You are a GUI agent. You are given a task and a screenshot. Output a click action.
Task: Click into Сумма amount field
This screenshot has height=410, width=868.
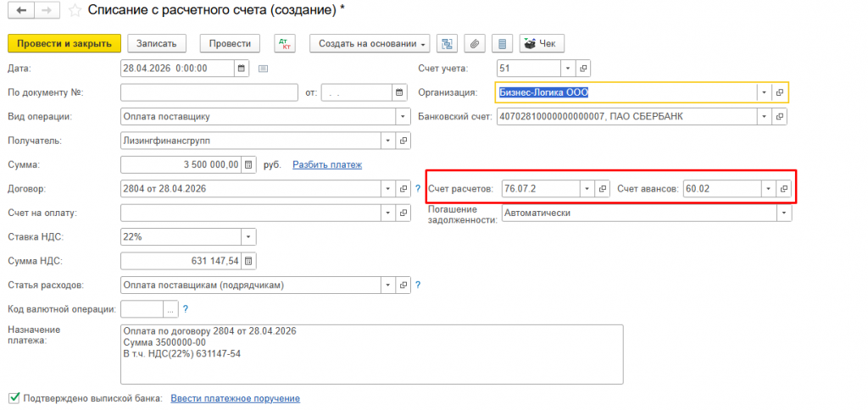(x=181, y=165)
